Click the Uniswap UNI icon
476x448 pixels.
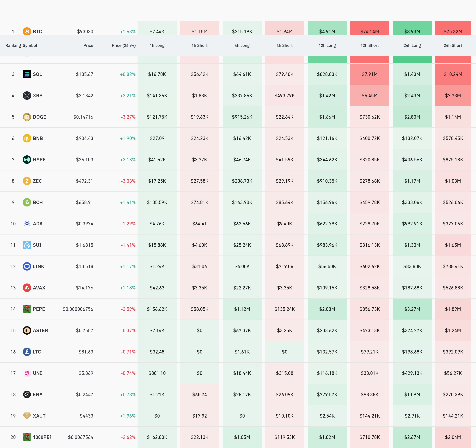click(27, 373)
